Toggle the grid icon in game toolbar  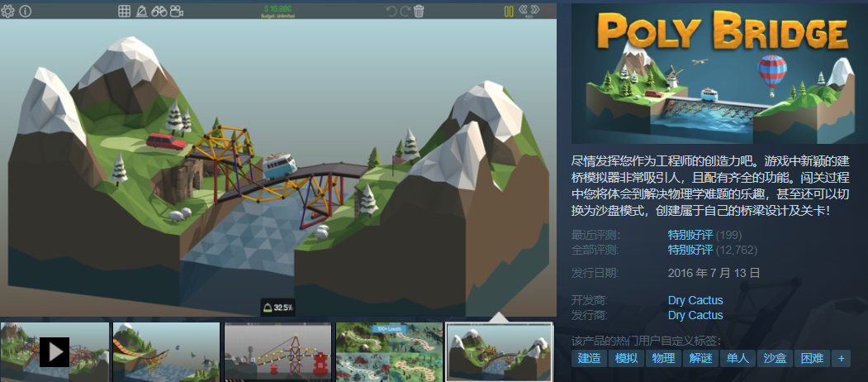tap(125, 11)
